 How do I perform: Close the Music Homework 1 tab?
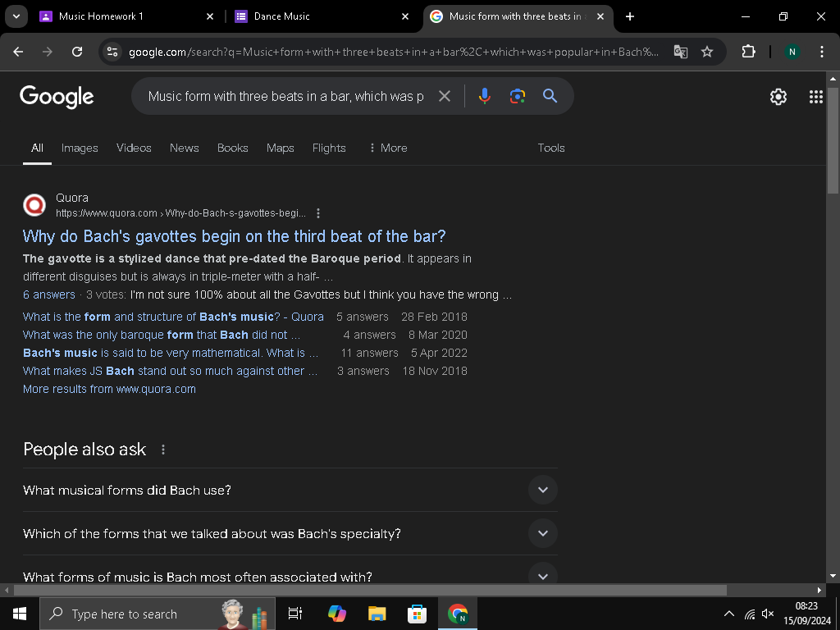(210, 16)
